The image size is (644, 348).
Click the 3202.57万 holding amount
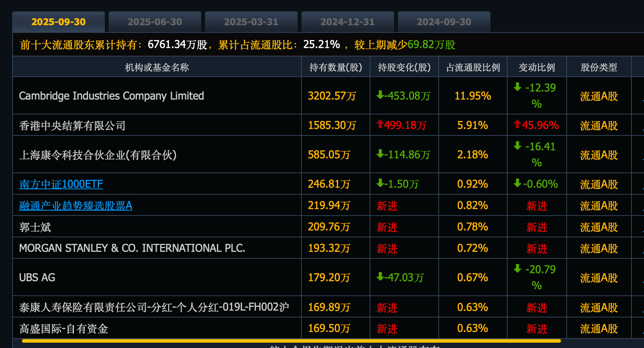(332, 96)
